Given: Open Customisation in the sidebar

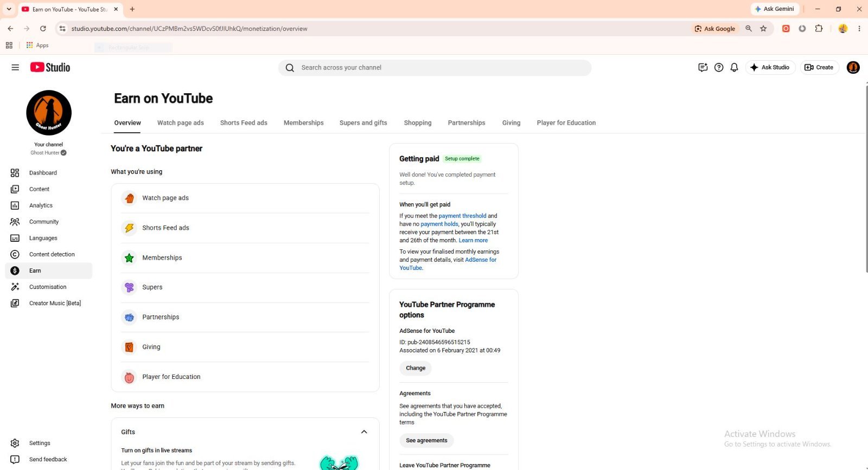Looking at the screenshot, I should (48, 287).
